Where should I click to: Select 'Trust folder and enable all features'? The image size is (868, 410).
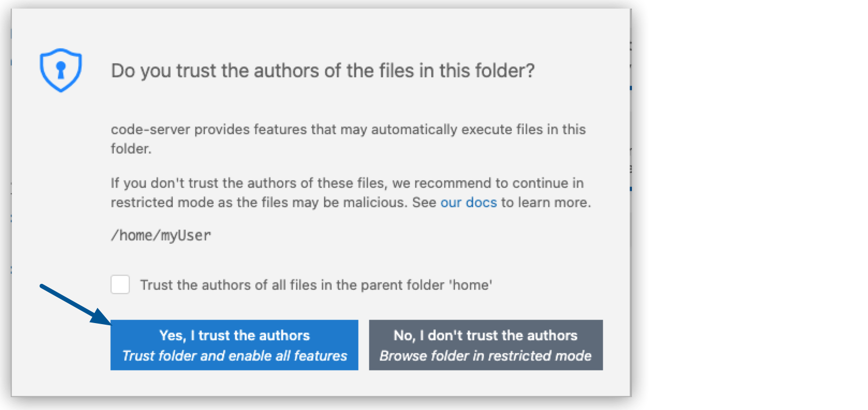tap(235, 355)
